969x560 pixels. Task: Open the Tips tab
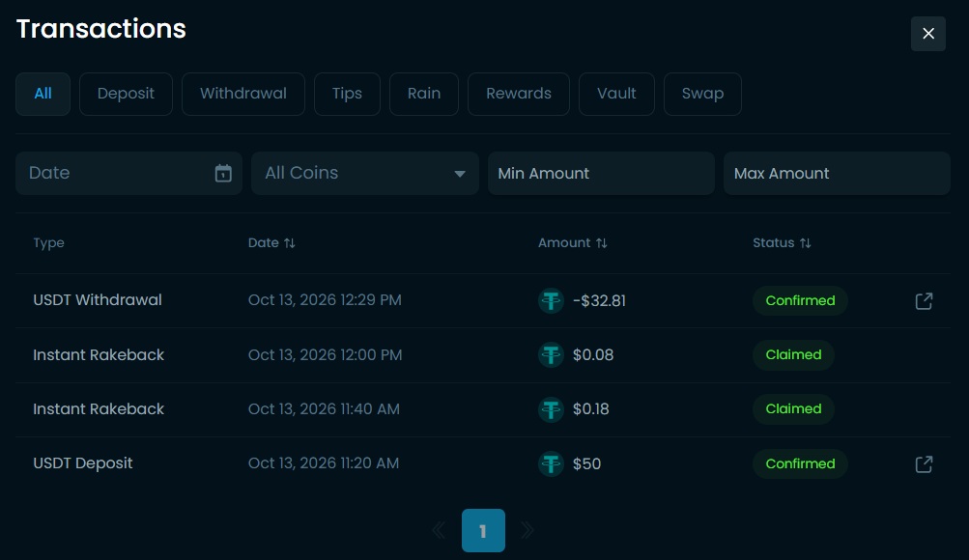pyautogui.click(x=347, y=94)
